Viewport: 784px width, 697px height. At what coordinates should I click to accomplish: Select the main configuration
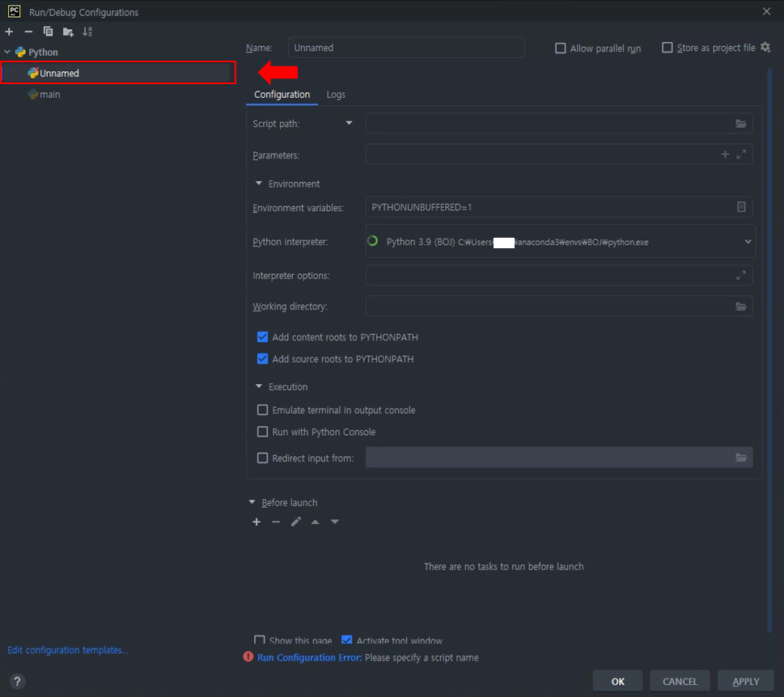(49, 95)
